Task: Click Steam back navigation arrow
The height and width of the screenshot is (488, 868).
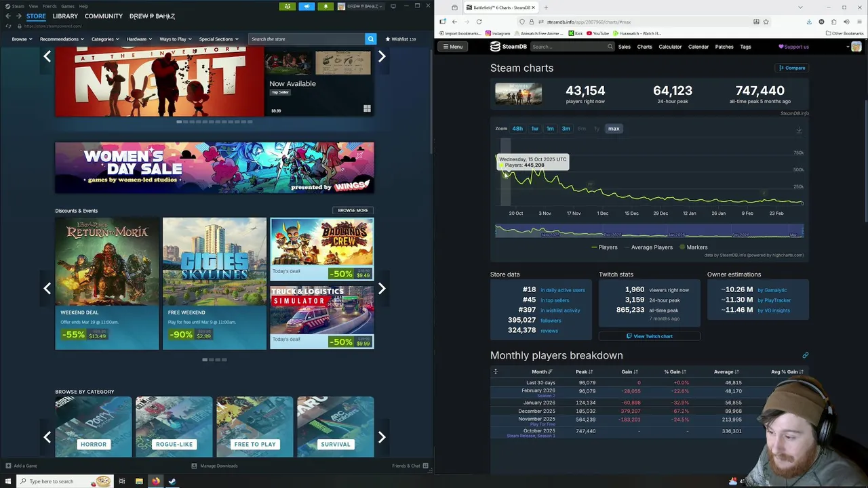Action: point(8,16)
